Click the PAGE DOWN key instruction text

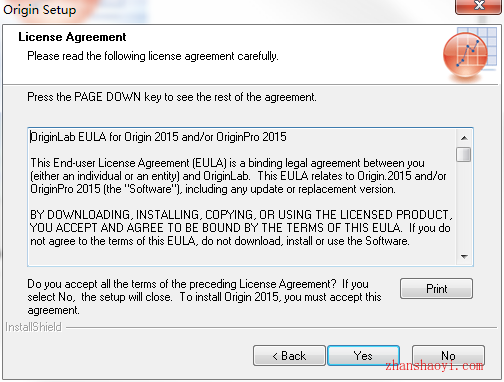pyautogui.click(x=172, y=97)
